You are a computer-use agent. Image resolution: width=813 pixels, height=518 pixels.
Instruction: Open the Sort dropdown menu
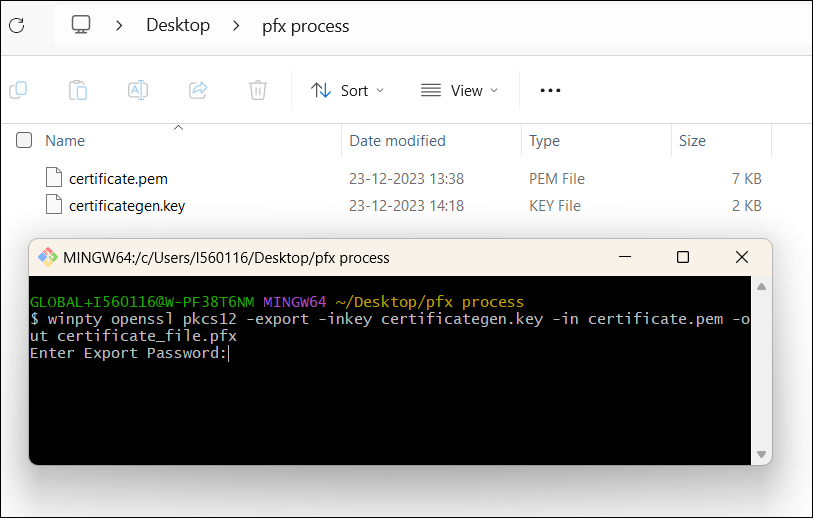347,91
